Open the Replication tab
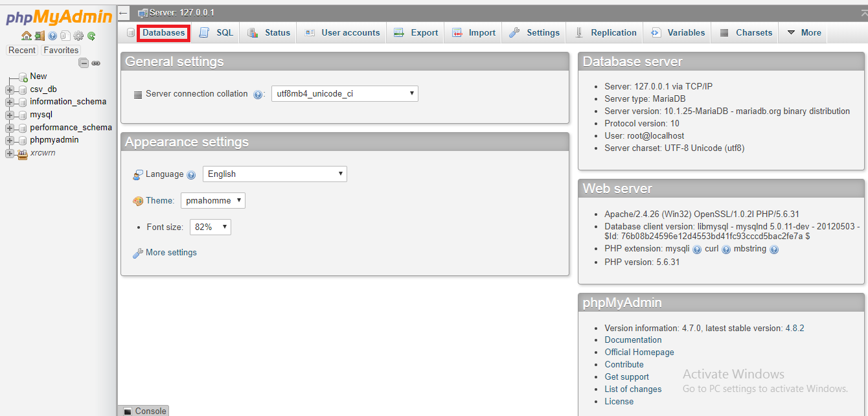Image resolution: width=868 pixels, height=416 pixels. click(x=606, y=32)
